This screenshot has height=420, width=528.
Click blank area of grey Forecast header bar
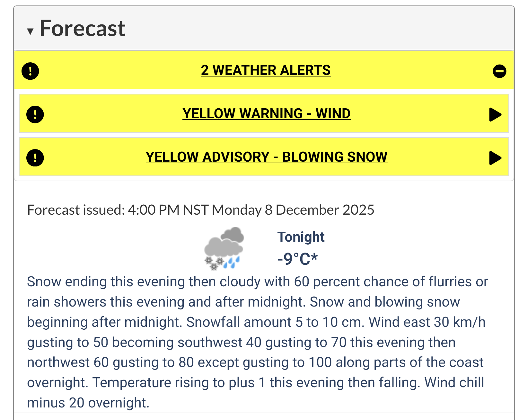321,28
